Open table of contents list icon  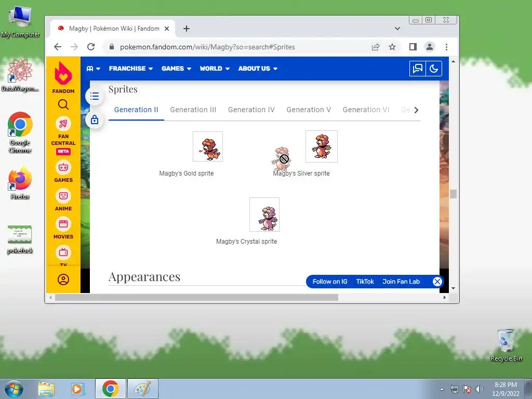[x=95, y=96]
